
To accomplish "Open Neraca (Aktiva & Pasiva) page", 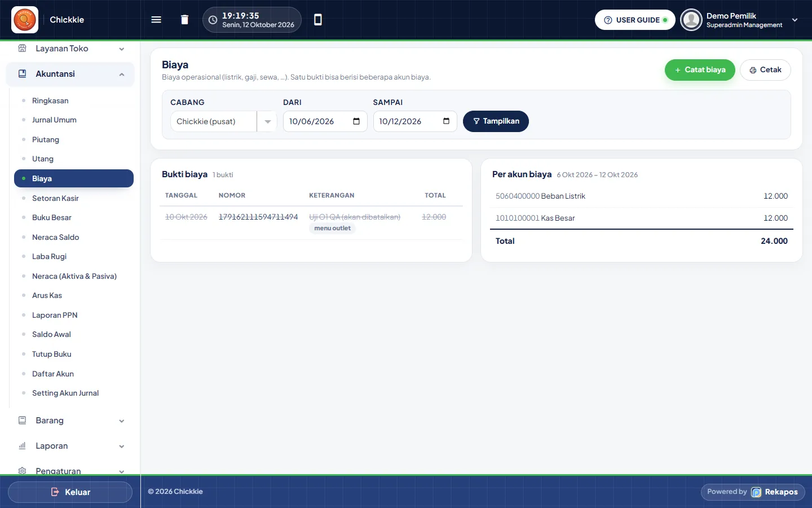I will (x=74, y=276).
